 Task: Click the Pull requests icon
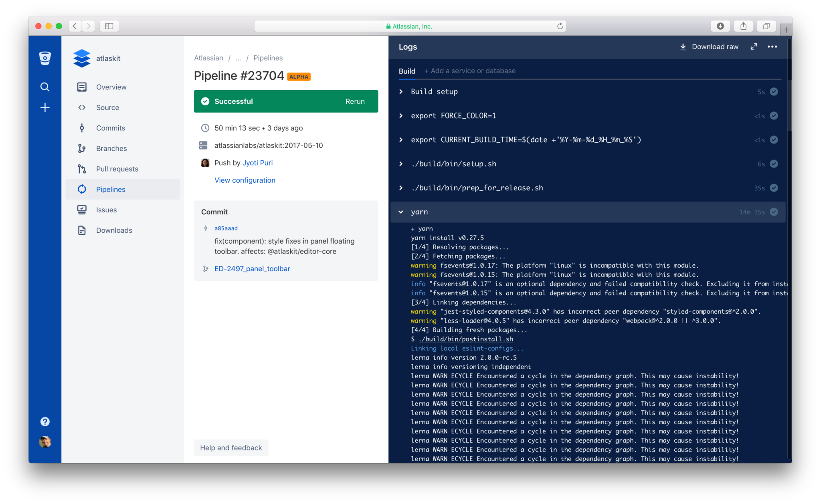tap(82, 169)
